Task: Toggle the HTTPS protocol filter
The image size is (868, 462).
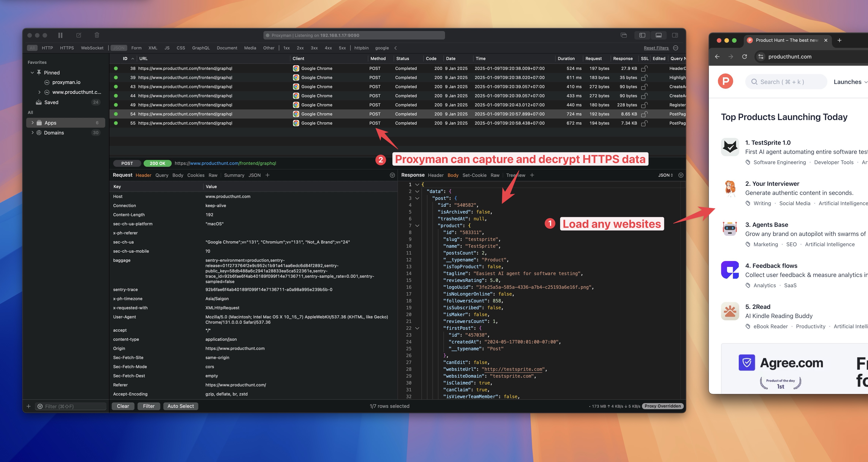Action: [67, 48]
